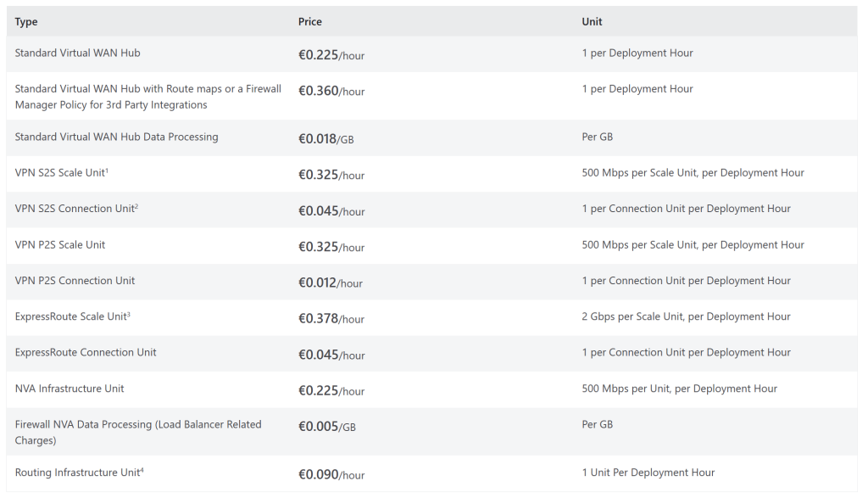
Task: Click the ExpressRoute Scale Unit footnote 3
Action: pyautogui.click(x=129, y=315)
